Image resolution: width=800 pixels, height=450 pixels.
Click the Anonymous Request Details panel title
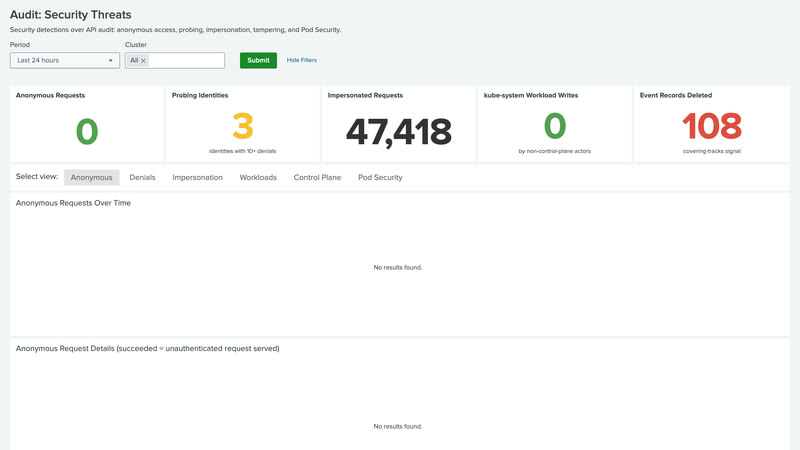tap(147, 348)
